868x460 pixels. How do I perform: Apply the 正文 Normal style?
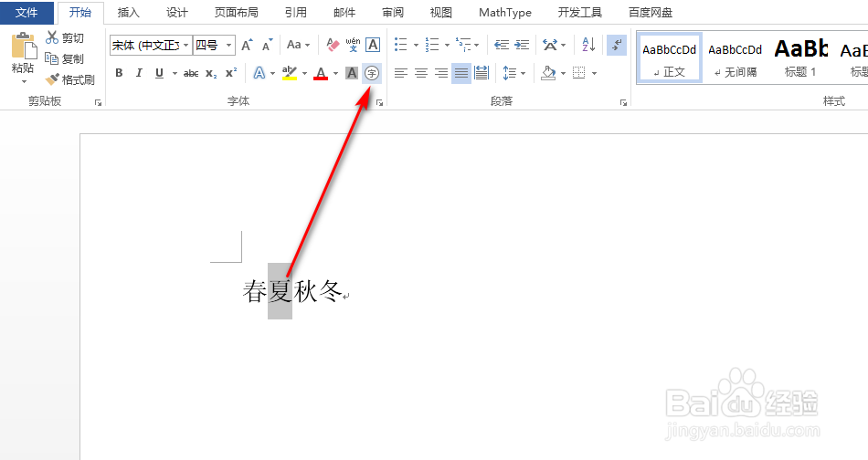click(669, 58)
